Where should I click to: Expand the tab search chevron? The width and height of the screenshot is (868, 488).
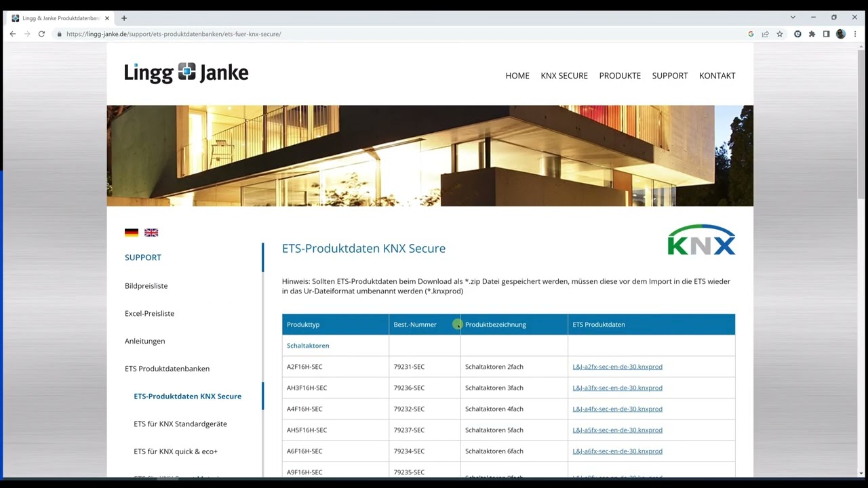point(793,18)
